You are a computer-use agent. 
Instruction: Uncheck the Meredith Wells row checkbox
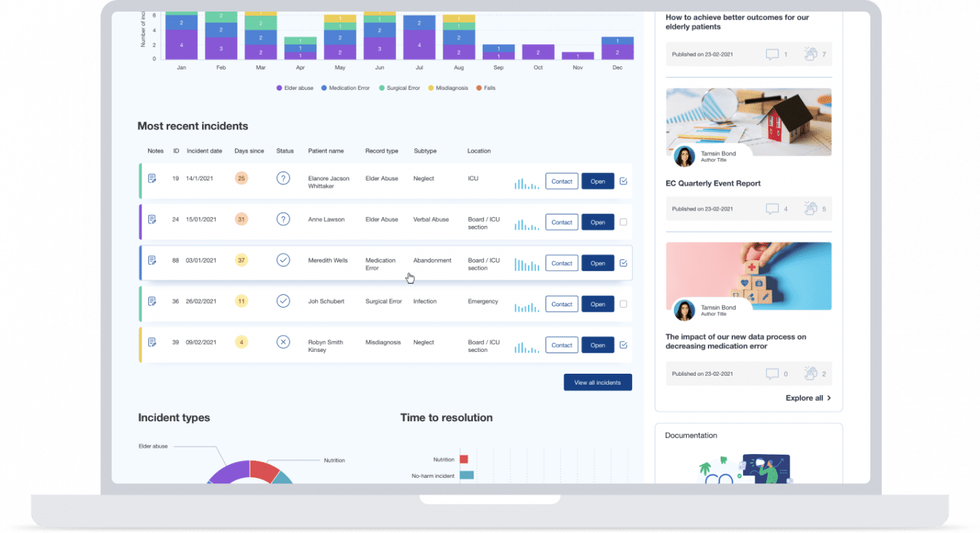point(623,263)
